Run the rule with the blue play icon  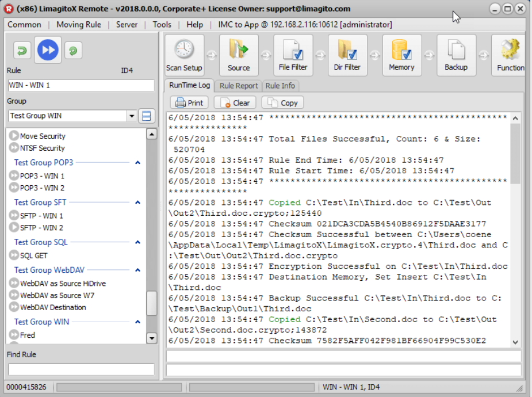tap(48, 50)
